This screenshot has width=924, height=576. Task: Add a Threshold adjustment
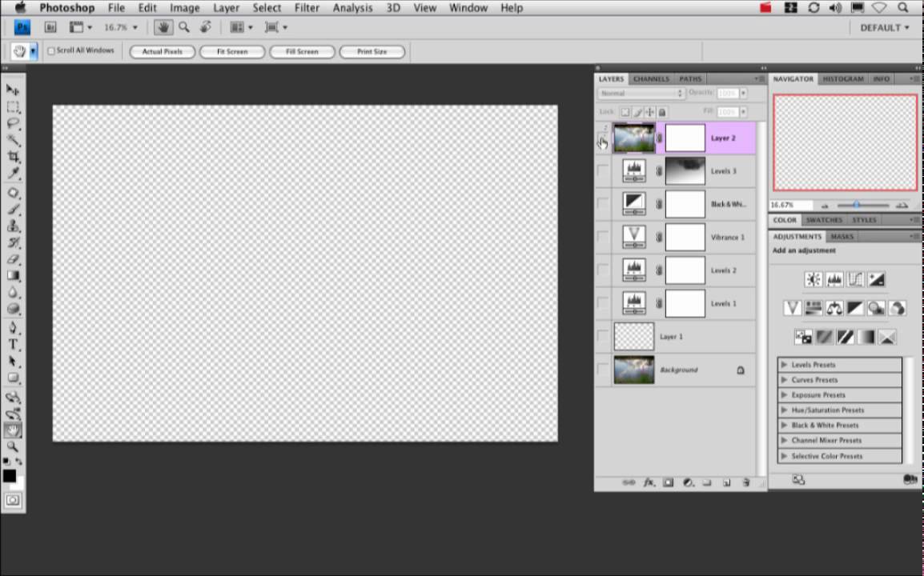pos(845,337)
